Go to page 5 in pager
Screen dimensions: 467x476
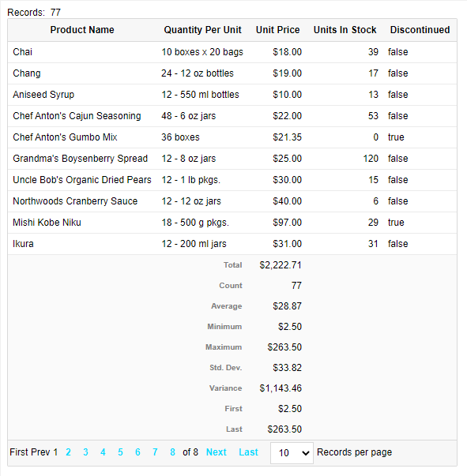[x=120, y=452]
